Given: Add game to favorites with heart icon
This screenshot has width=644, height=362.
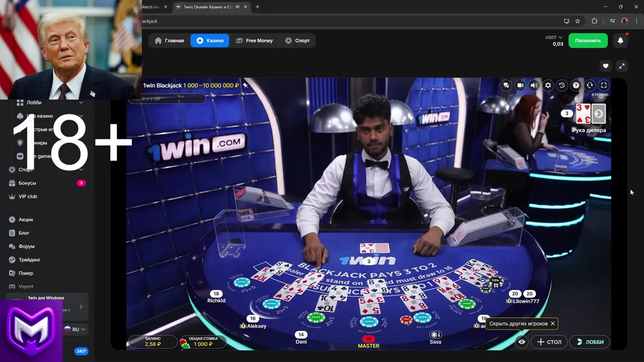Looking at the screenshot, I should coord(606,66).
